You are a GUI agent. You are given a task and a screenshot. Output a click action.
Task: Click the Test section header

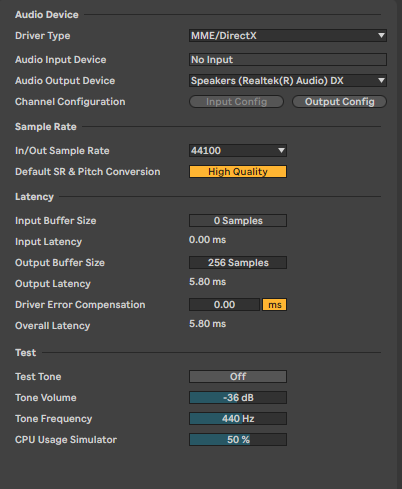coord(25,353)
